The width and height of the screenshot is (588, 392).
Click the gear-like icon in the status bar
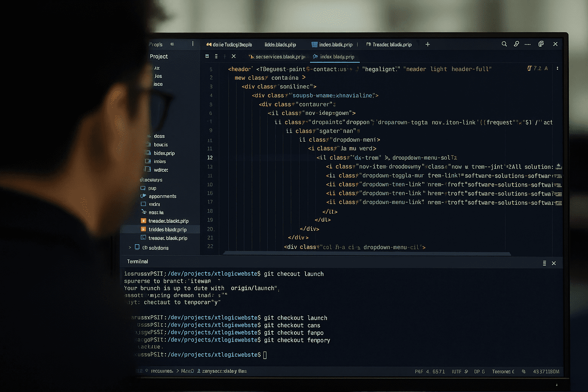click(x=524, y=372)
